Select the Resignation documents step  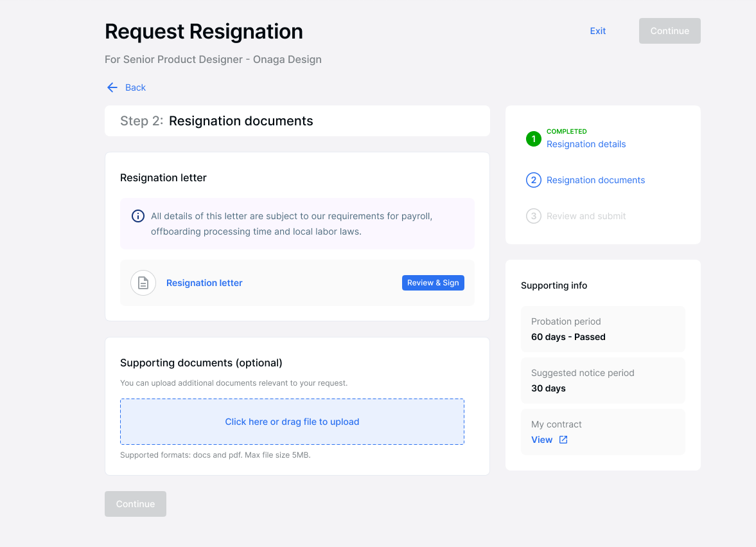(x=595, y=180)
